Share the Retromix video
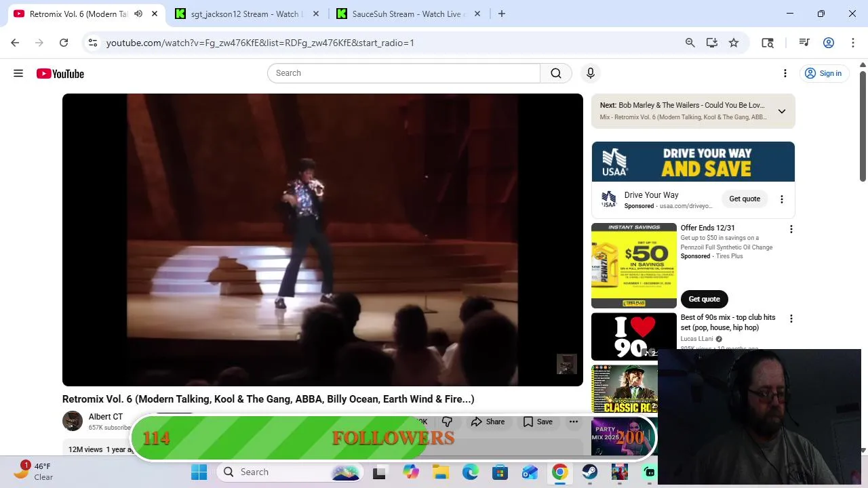This screenshot has height=488, width=868. point(488,422)
